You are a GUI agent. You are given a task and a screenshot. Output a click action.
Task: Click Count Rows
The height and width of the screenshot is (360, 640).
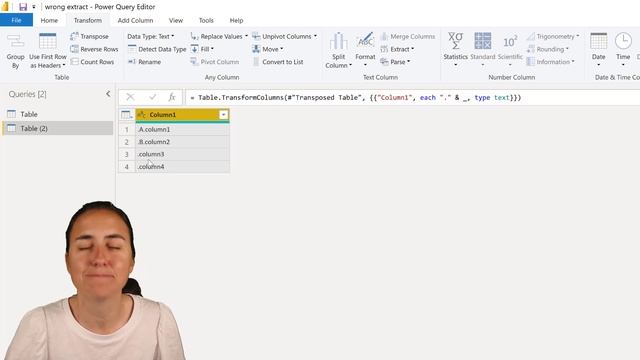[92, 62]
